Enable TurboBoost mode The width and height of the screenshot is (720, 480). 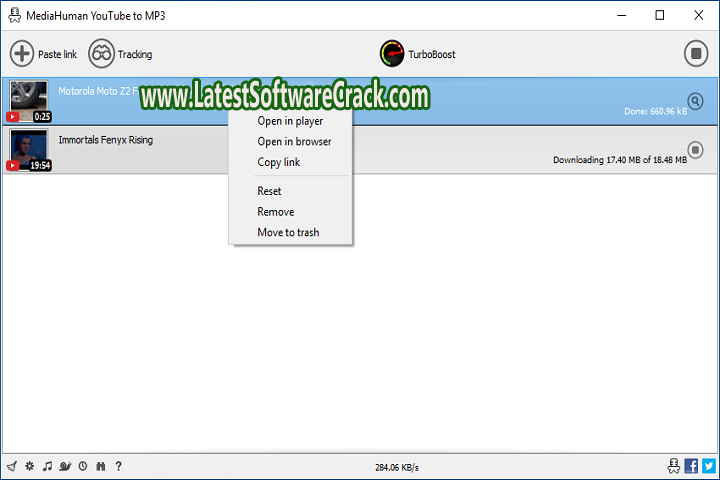(417, 54)
